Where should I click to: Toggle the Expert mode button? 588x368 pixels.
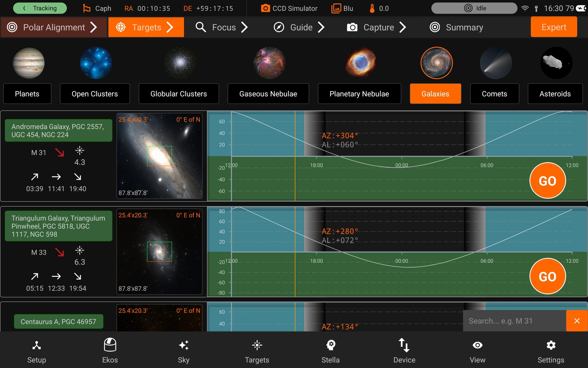554,27
